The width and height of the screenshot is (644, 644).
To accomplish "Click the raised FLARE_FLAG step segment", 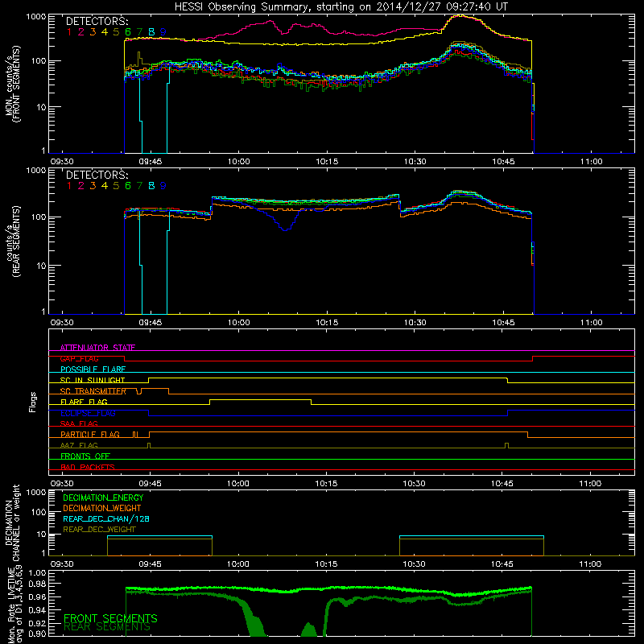I will (260, 399).
